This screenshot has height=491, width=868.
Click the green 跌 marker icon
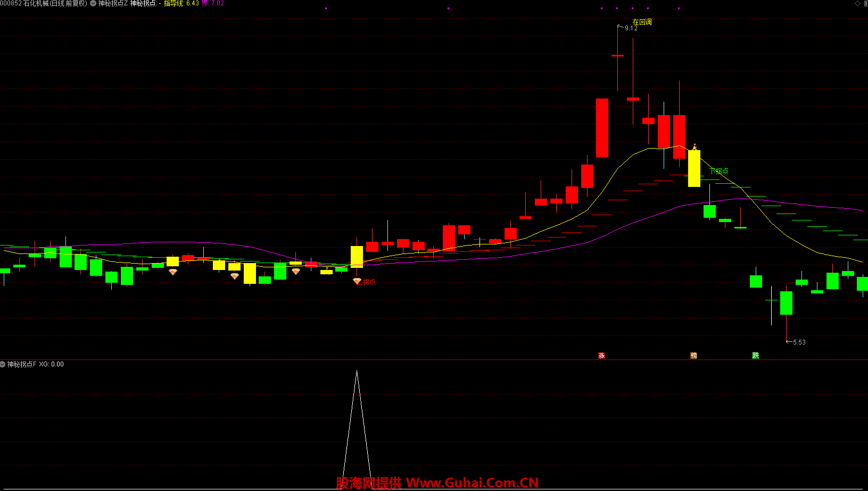pyautogui.click(x=755, y=355)
